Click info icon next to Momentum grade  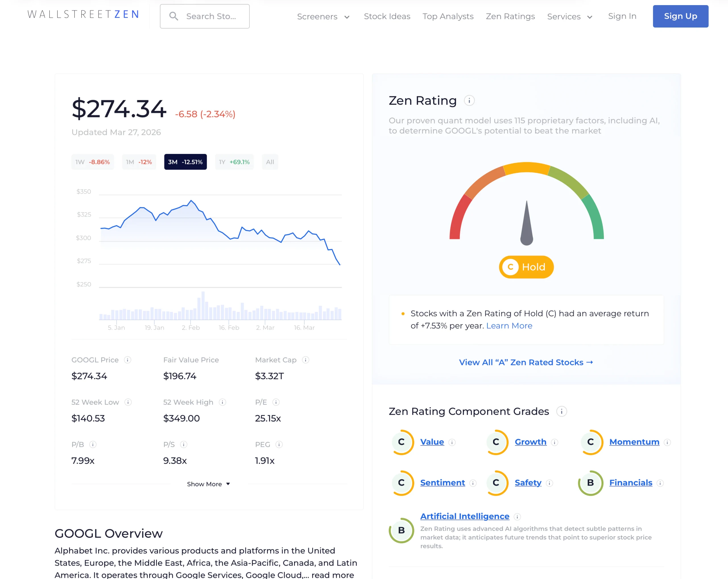[667, 442]
